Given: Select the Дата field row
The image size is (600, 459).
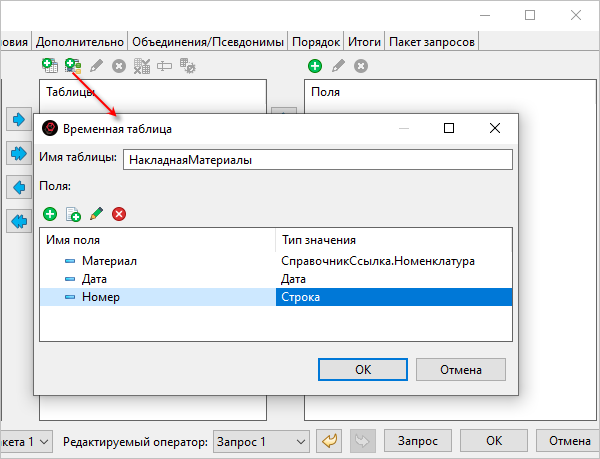Looking at the screenshot, I should (276, 279).
